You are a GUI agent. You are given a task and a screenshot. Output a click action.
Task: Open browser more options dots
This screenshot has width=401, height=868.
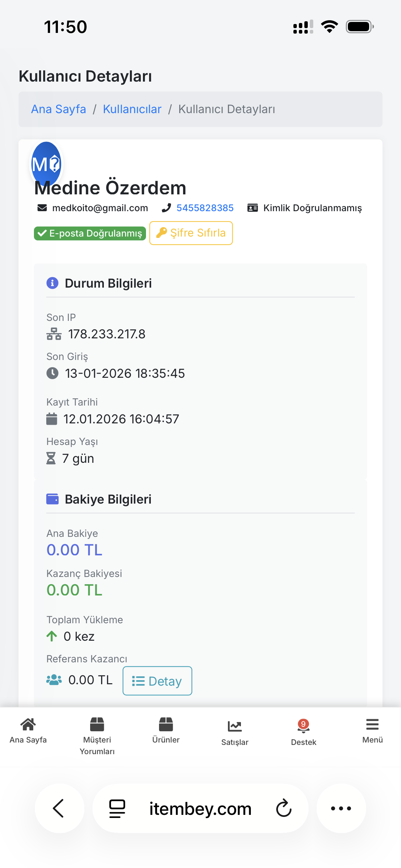pos(341,808)
